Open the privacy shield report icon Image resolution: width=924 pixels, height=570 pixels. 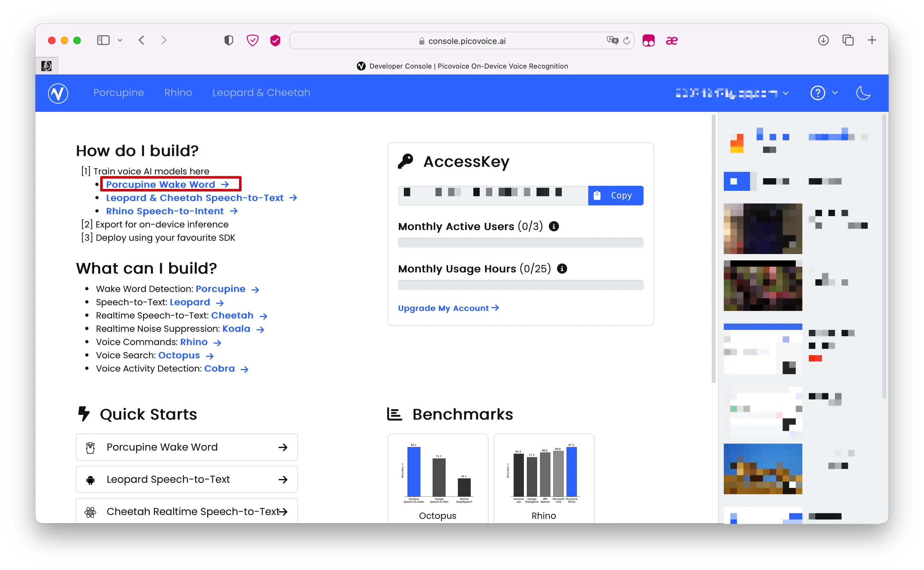pyautogui.click(x=229, y=40)
